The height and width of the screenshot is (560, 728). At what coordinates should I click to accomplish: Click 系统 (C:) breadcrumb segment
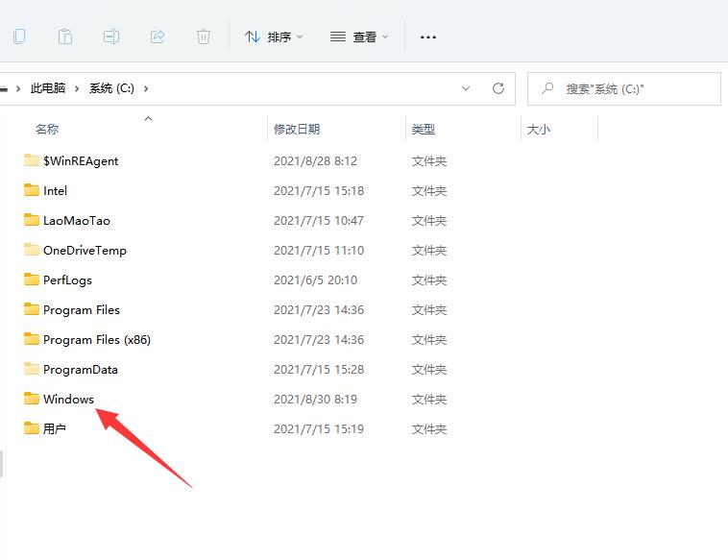(111, 88)
